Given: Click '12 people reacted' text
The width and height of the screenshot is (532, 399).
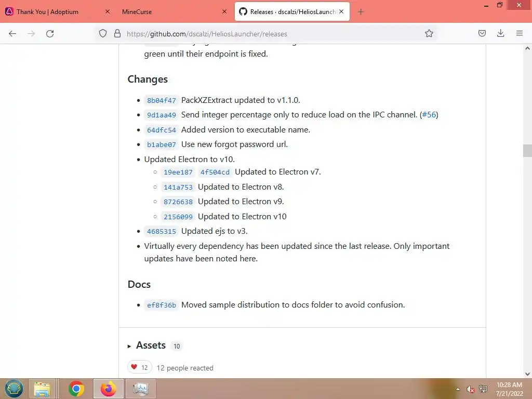Looking at the screenshot, I should click(185, 368).
